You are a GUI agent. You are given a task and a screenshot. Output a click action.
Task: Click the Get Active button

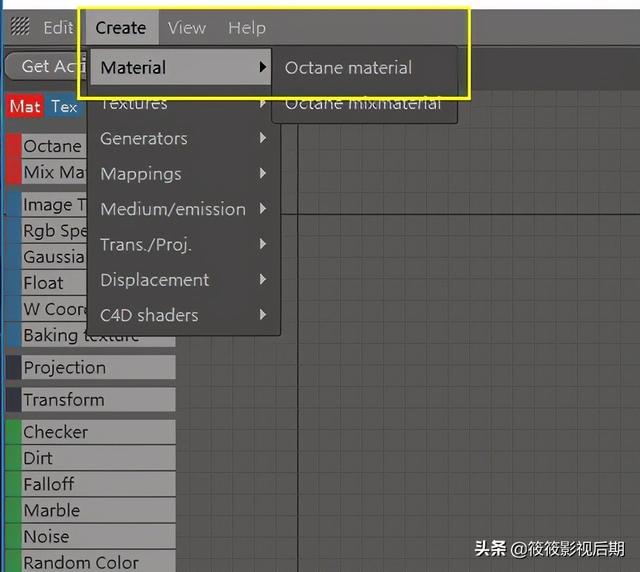pos(47,66)
